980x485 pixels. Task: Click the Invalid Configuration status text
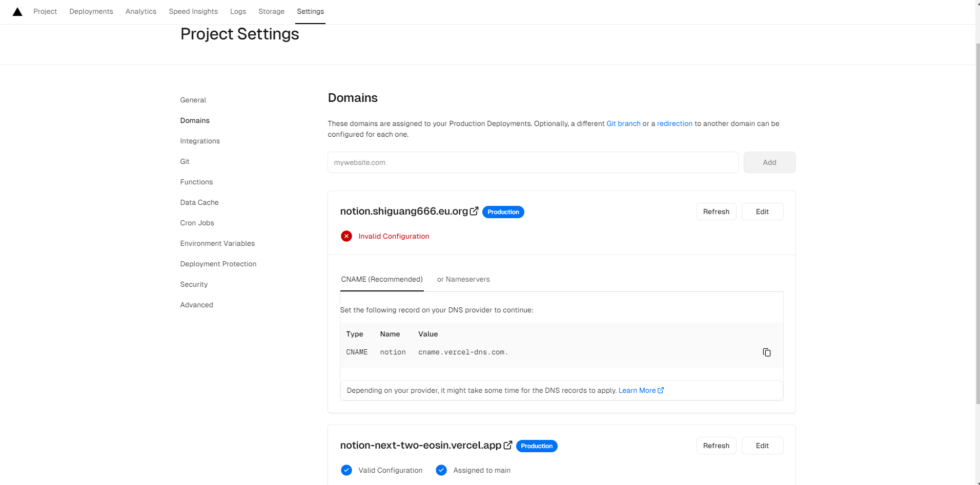pos(394,236)
